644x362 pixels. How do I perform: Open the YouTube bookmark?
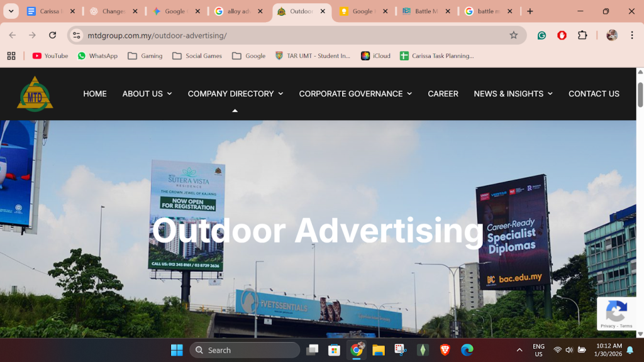50,56
